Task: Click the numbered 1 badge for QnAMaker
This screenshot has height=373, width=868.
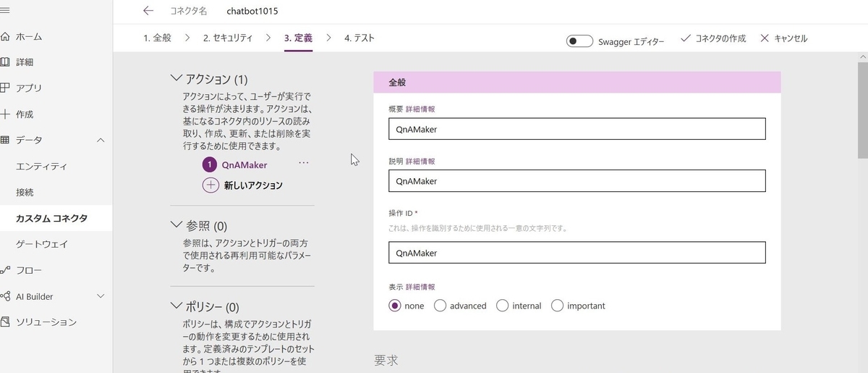Action: click(210, 164)
